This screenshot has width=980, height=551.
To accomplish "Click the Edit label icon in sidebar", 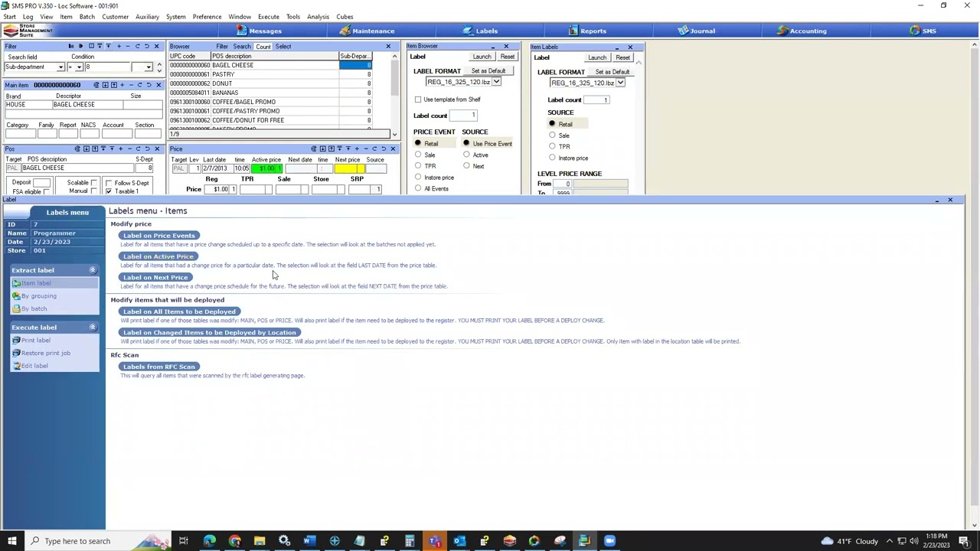I will click(16, 366).
